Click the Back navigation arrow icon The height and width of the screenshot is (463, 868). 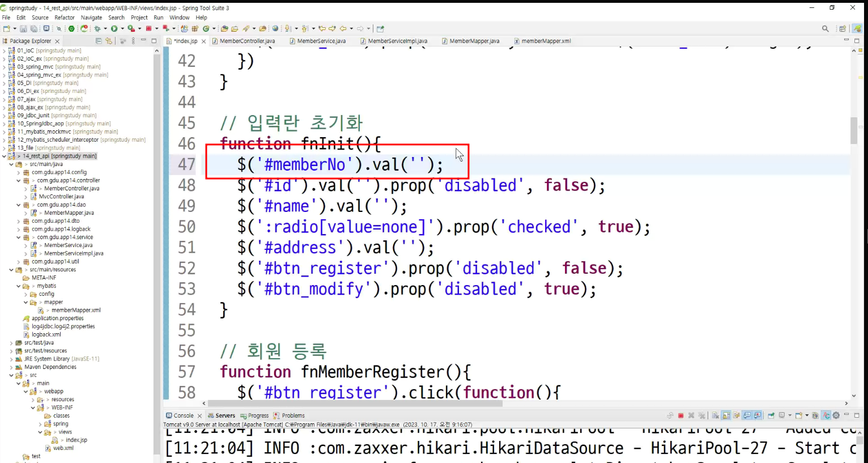(343, 28)
